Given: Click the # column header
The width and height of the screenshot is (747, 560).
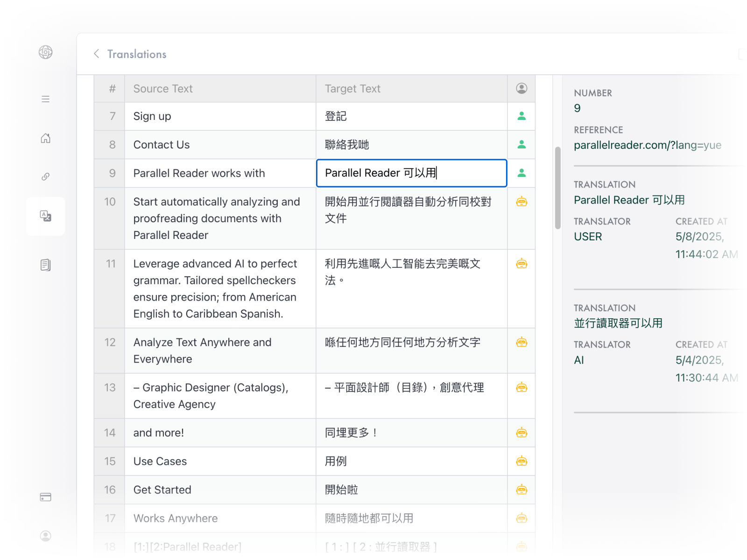Looking at the screenshot, I should (x=109, y=89).
